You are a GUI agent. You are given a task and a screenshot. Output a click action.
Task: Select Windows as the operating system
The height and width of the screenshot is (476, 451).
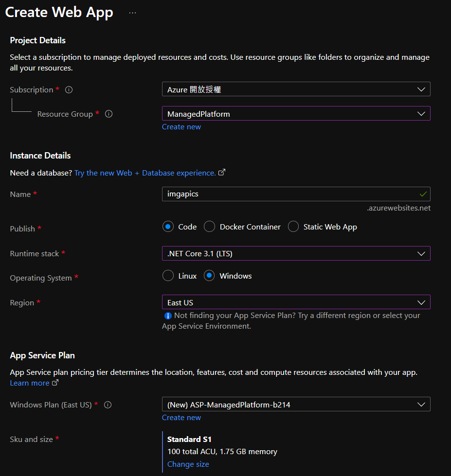209,276
